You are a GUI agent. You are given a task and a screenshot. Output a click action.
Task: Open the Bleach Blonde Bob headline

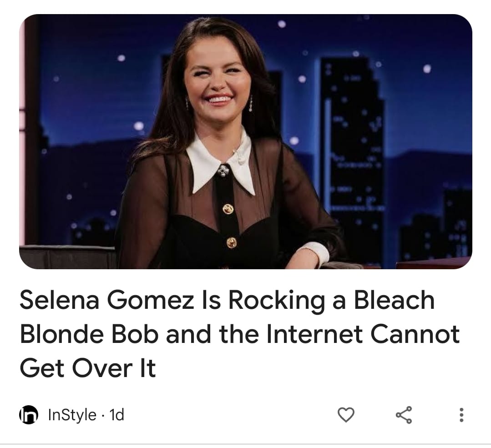(240, 334)
